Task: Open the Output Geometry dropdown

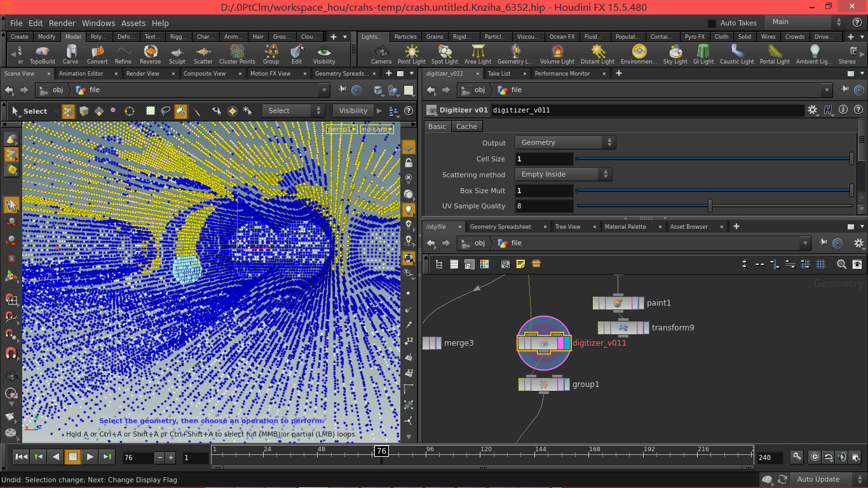Action: pyautogui.click(x=564, y=143)
